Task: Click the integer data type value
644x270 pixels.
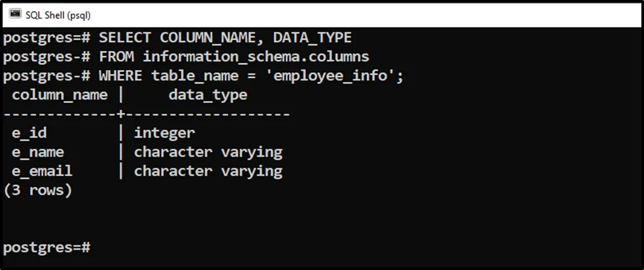Action: (164, 133)
